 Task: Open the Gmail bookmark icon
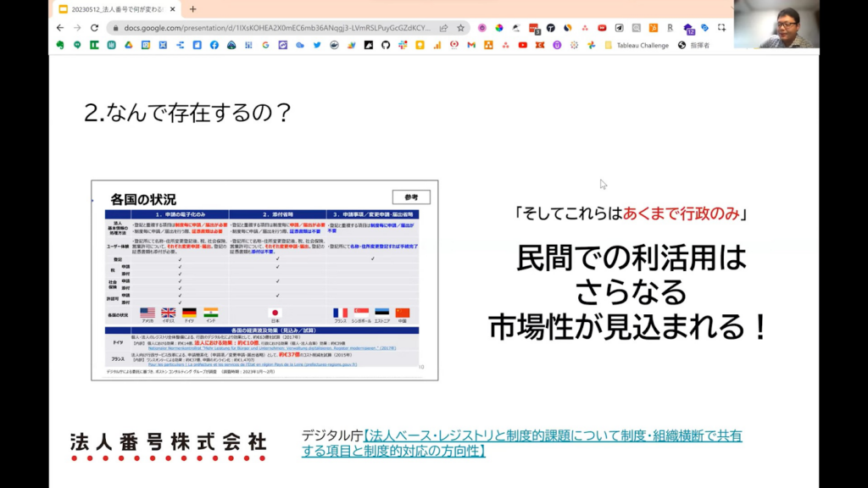[x=471, y=45]
